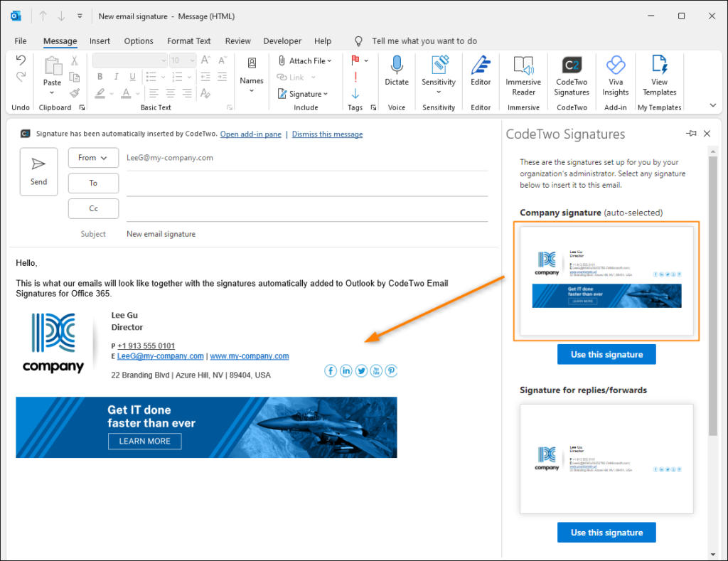728x561 pixels.
Task: Toggle bold formatting
Action: point(100,75)
